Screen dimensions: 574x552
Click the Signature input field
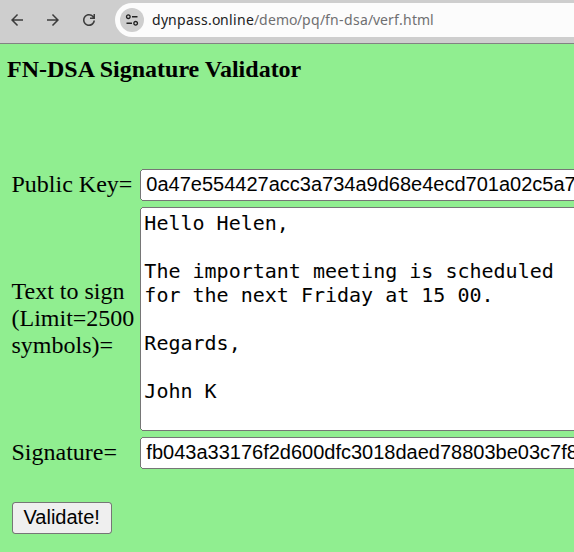[x=357, y=453]
